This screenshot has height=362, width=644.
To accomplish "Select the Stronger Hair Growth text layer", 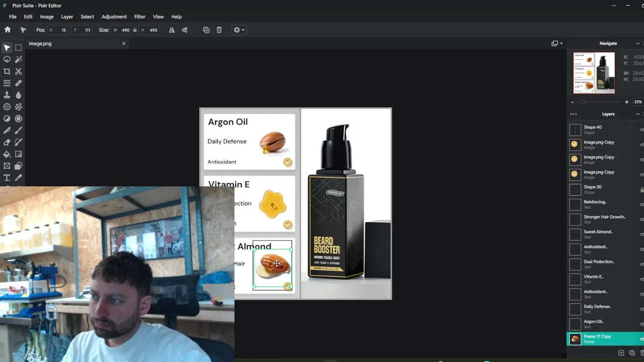I will coord(606,219).
